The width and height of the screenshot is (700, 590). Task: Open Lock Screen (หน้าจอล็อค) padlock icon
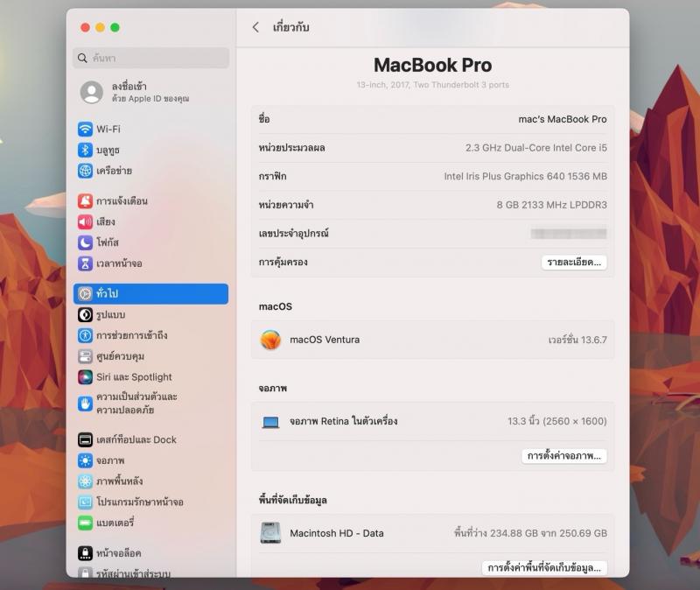point(85,553)
